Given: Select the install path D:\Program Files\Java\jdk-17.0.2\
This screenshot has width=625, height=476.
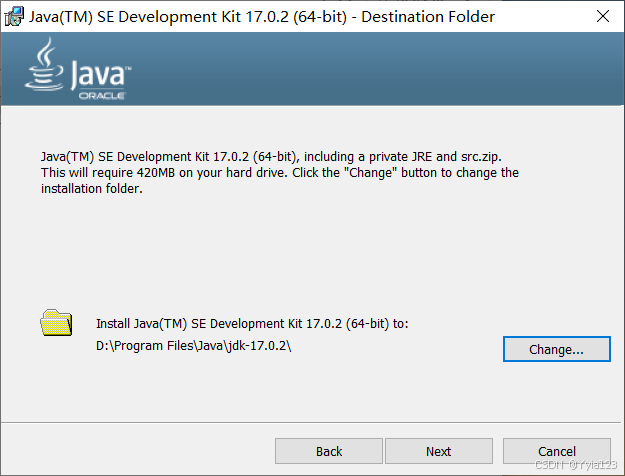Looking at the screenshot, I should coord(194,346).
